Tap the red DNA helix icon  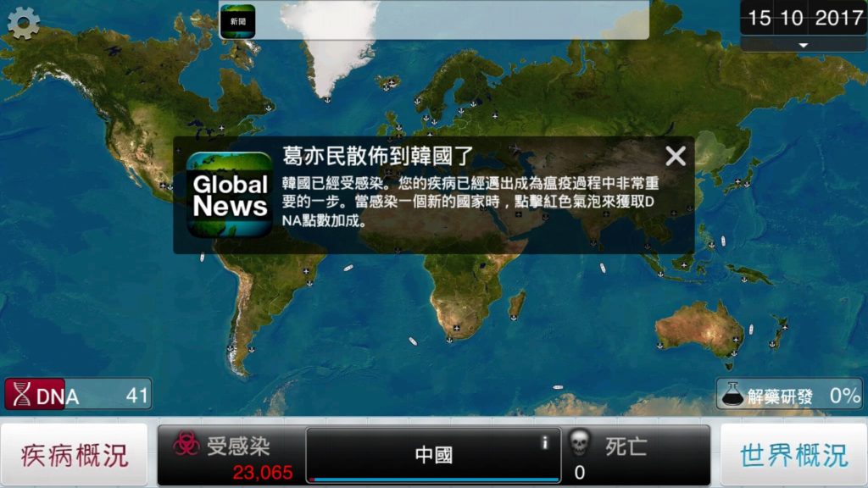(21, 395)
